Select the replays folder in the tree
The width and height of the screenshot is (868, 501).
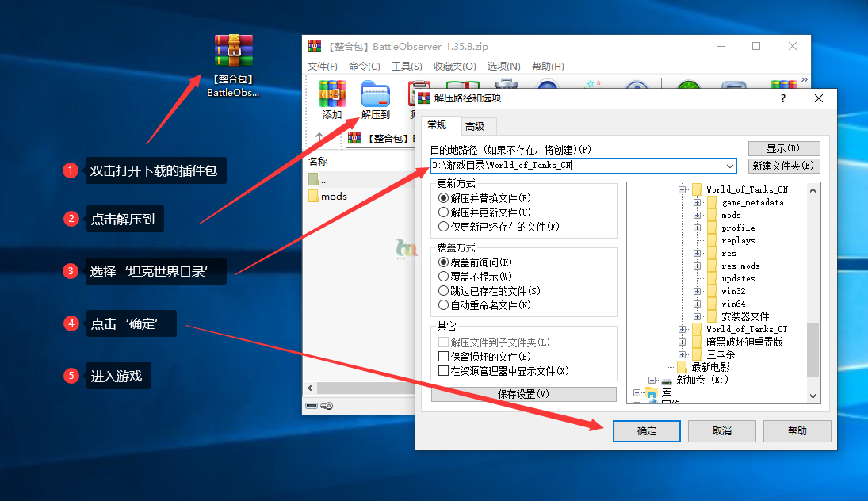click(738, 241)
